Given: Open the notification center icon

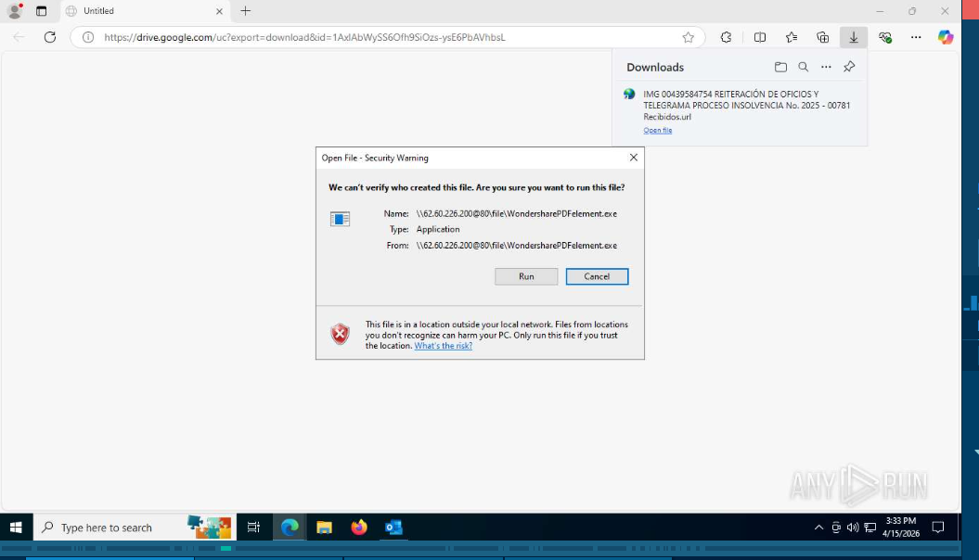Looking at the screenshot, I should [938, 528].
